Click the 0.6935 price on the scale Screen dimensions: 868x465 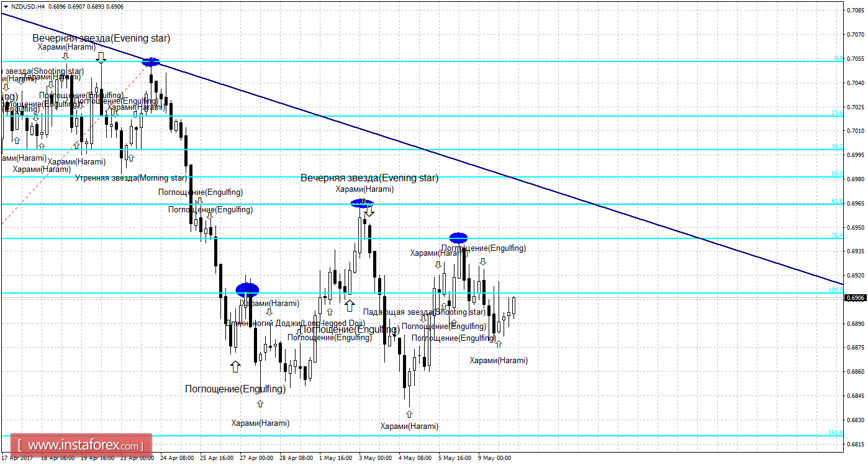click(x=855, y=251)
